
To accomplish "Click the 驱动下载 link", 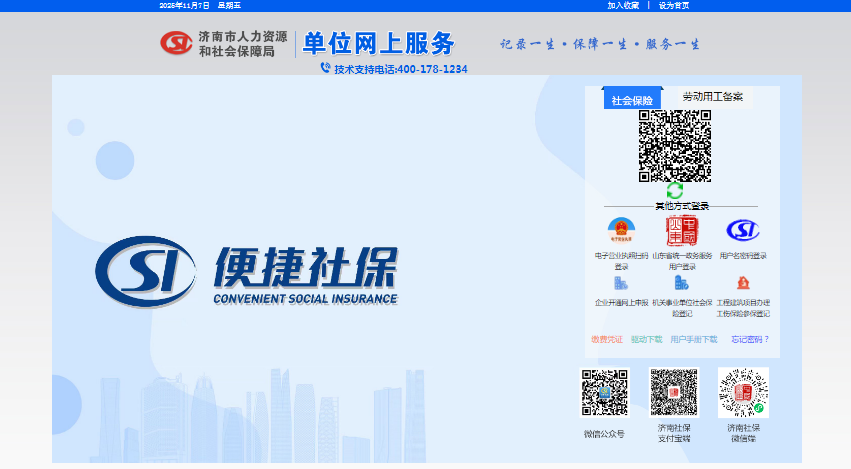I will tap(646, 339).
